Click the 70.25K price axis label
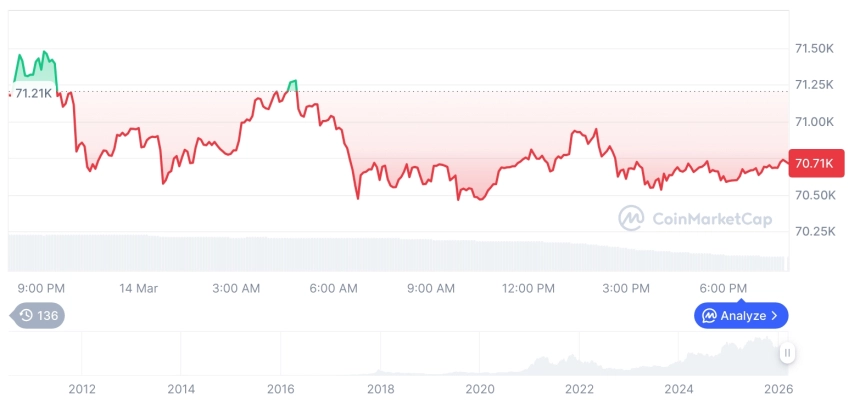This screenshot has height=401, width=860. click(814, 231)
